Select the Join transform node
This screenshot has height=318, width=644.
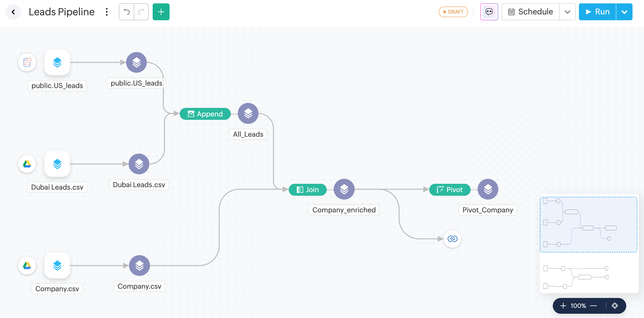coord(308,190)
